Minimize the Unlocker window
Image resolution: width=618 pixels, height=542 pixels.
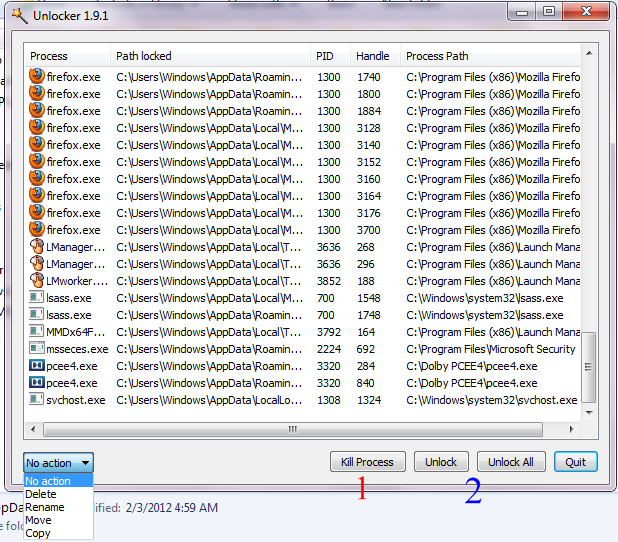click(x=521, y=12)
